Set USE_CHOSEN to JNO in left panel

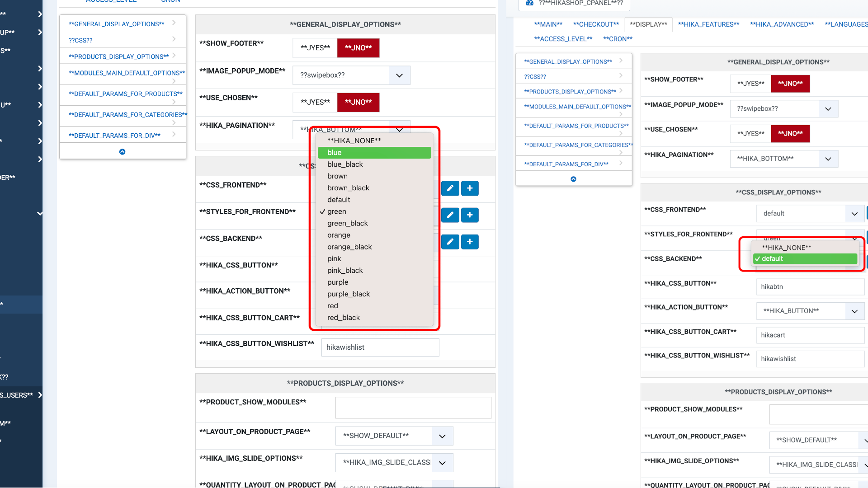[358, 102]
